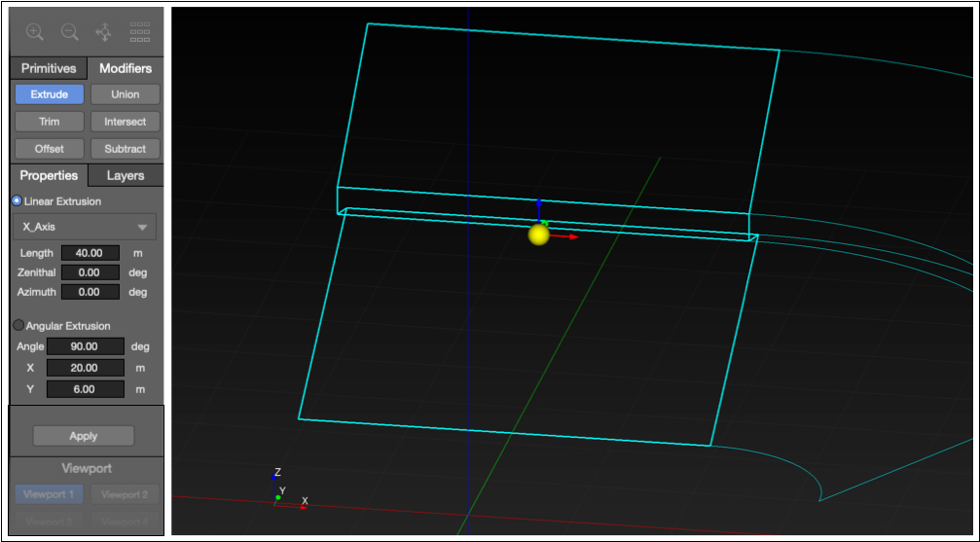Switch to the Modifiers tab
The width and height of the screenshot is (980, 542).
[x=126, y=69]
